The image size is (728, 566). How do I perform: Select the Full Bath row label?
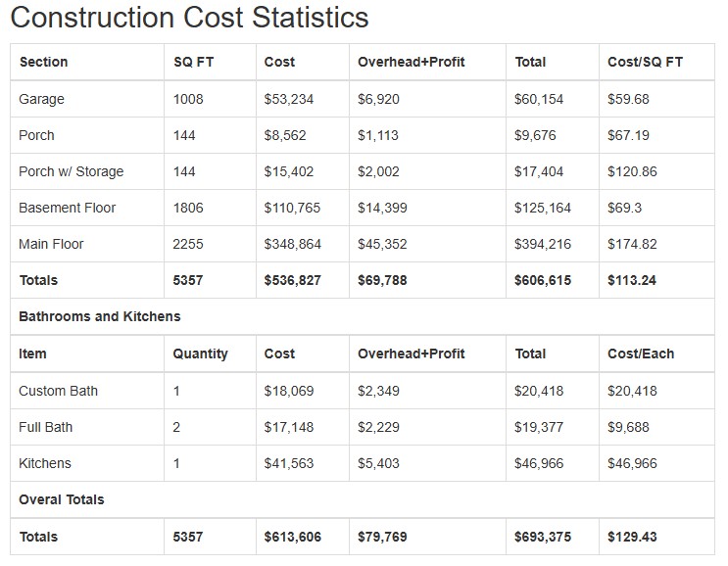pyautogui.click(x=46, y=427)
